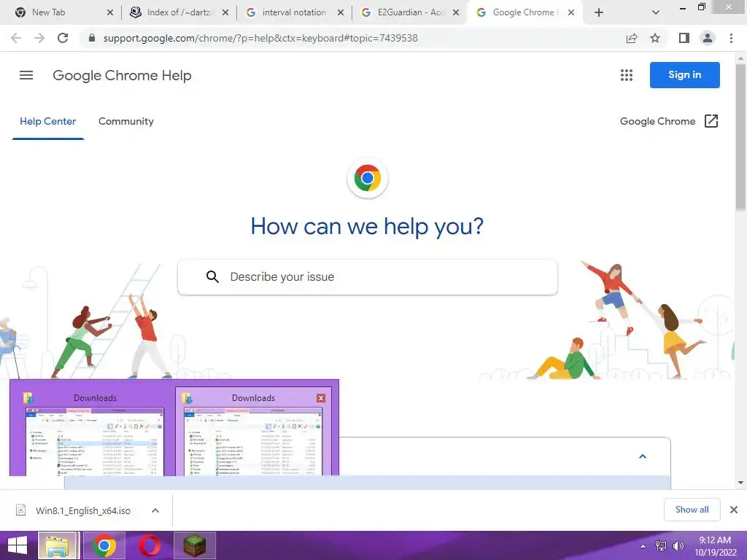Open Opera from the taskbar

(x=150, y=545)
